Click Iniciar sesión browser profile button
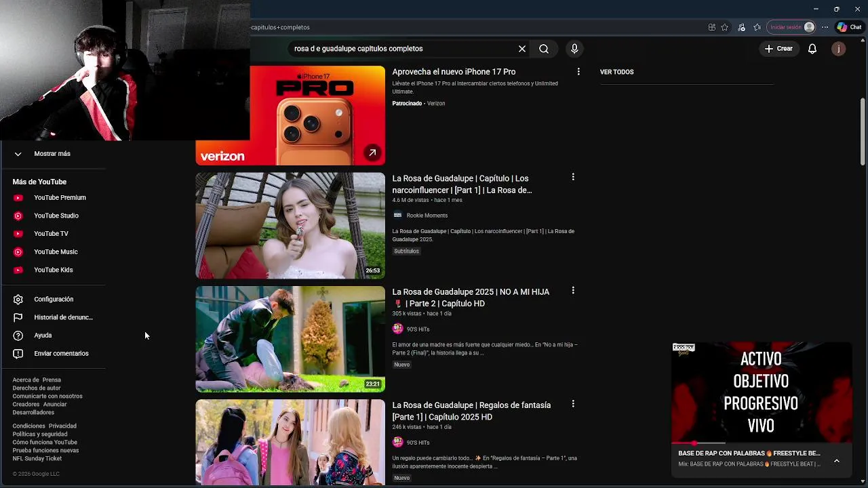 [x=792, y=27]
